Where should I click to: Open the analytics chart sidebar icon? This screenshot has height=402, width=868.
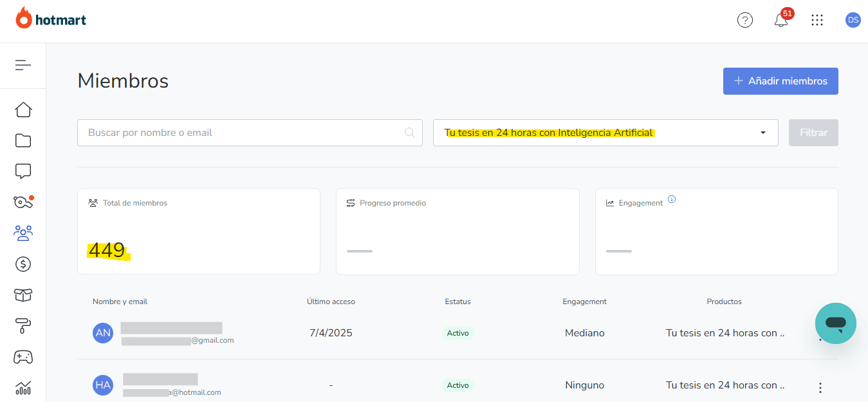(x=23, y=388)
